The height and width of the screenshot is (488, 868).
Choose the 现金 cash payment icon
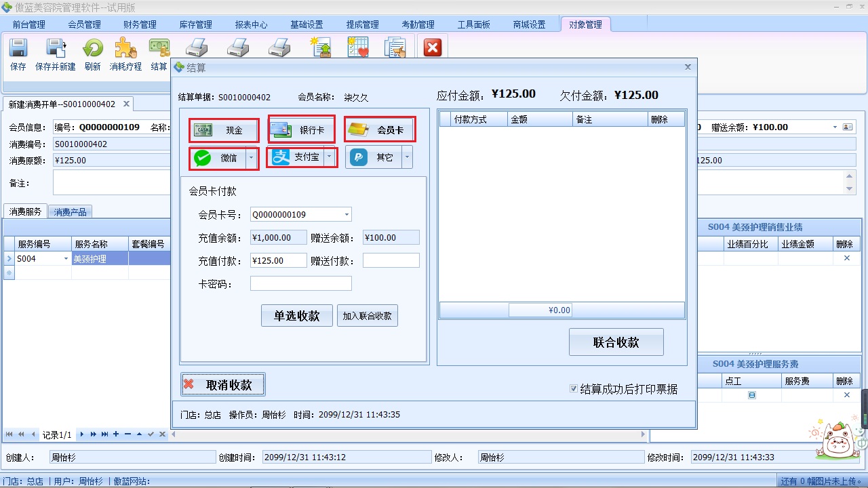tap(224, 129)
